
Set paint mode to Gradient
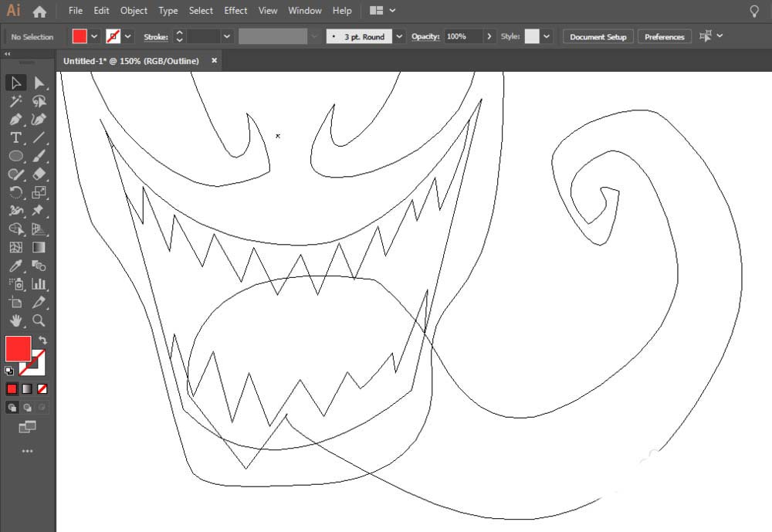[x=27, y=388]
